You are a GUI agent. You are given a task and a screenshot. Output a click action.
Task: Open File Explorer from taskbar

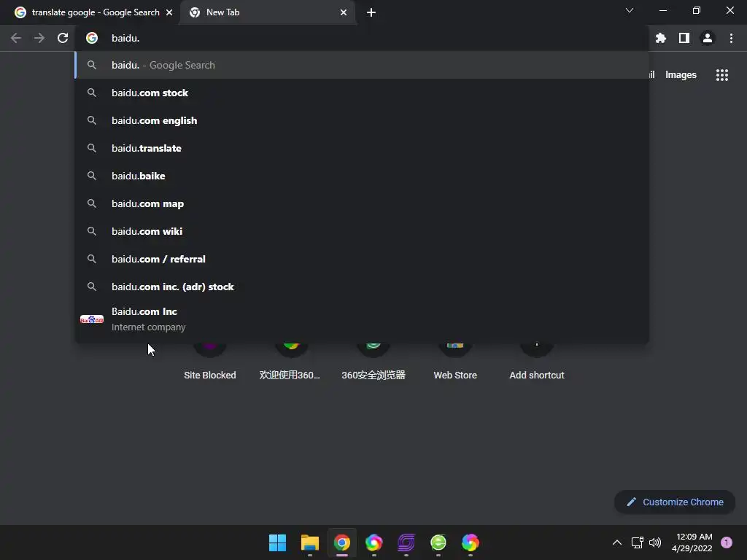[x=309, y=542]
